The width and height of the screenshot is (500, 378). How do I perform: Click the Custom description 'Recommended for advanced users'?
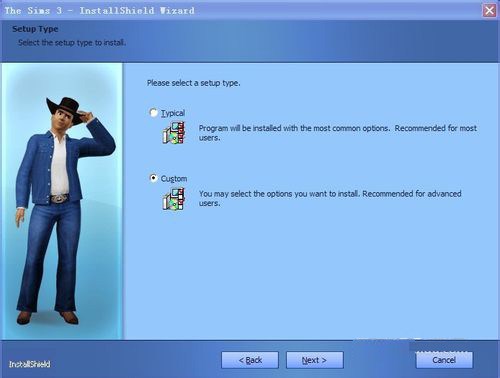(330, 198)
